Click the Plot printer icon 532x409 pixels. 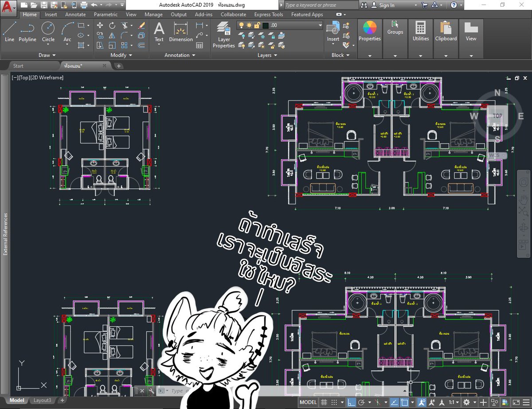point(83,5)
